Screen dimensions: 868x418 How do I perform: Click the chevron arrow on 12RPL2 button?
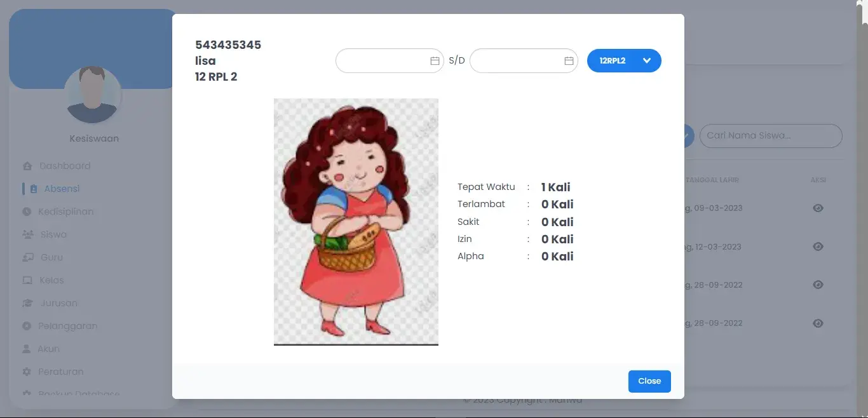[647, 60]
